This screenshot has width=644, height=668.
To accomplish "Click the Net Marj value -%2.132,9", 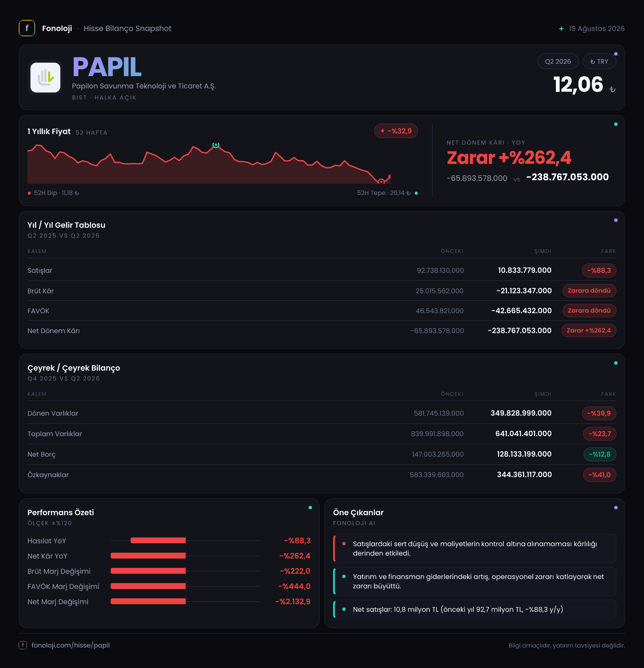I will coord(293,602).
